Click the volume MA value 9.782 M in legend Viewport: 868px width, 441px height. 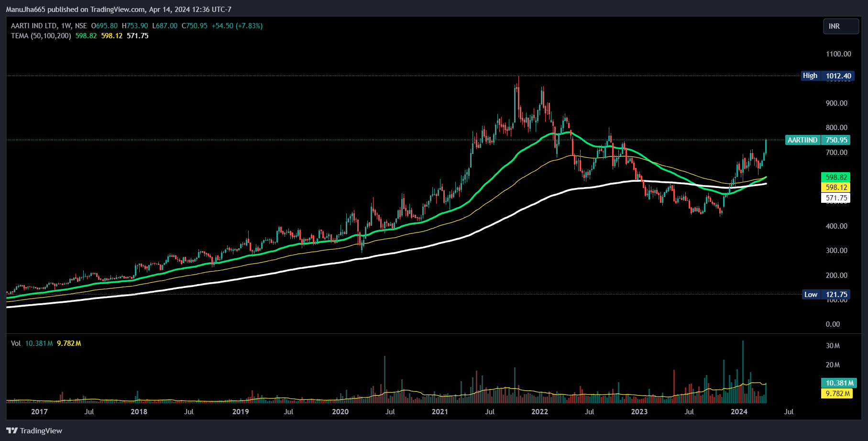click(69, 343)
